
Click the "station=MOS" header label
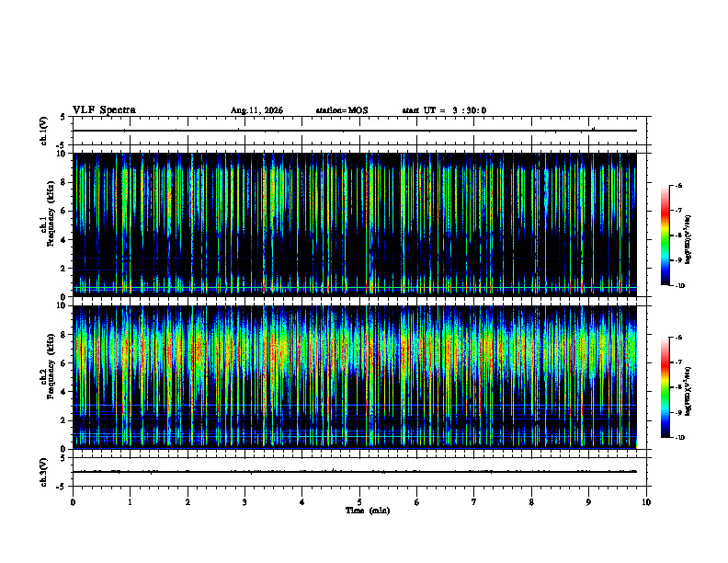coord(342,110)
